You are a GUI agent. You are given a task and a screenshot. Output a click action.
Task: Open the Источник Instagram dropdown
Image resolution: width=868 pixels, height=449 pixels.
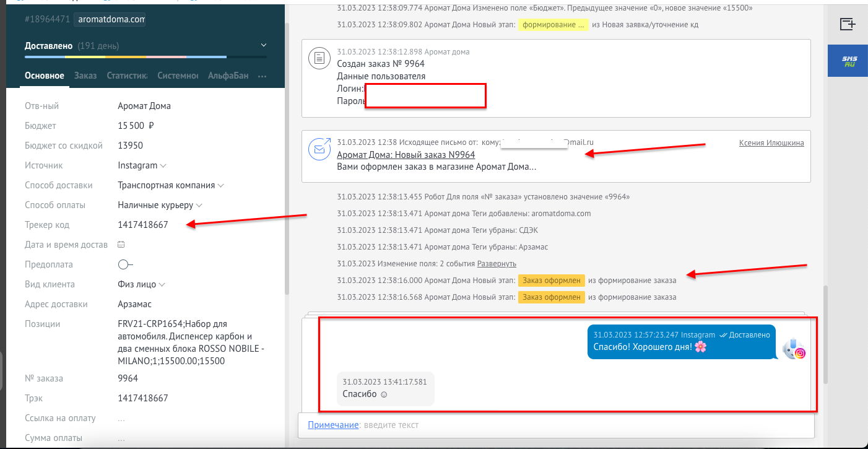[142, 165]
